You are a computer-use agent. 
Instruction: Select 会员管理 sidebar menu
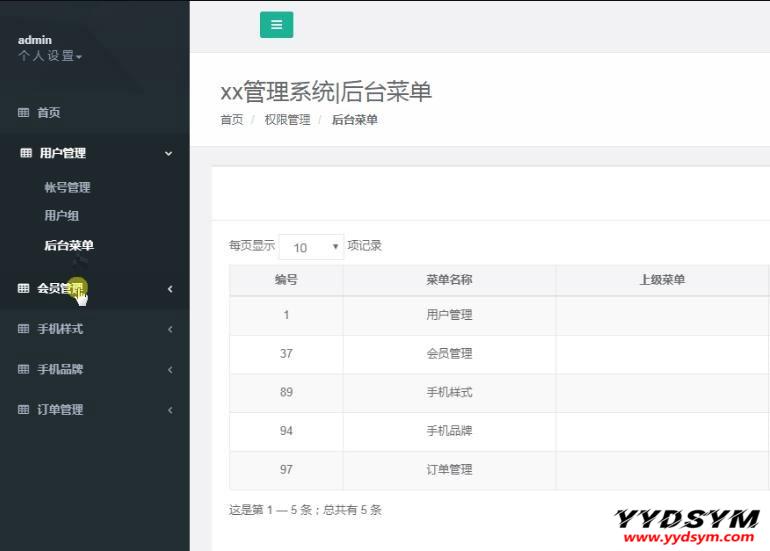60,288
